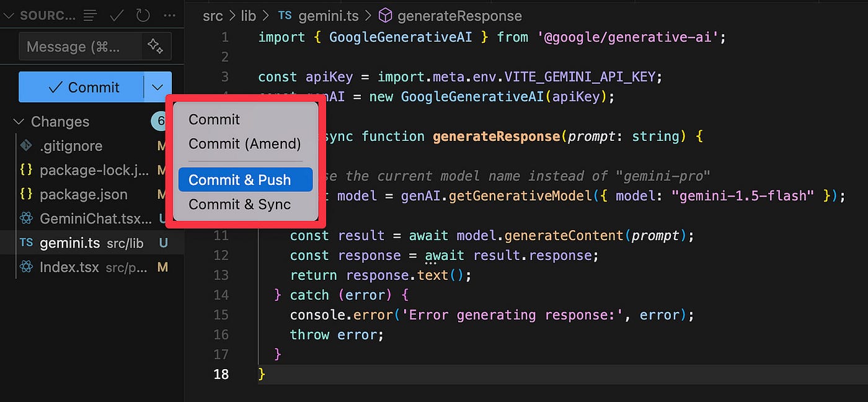The width and height of the screenshot is (868, 402).
Task: Click the TS icon beside gemini.ts in Changes
Action: (x=26, y=243)
